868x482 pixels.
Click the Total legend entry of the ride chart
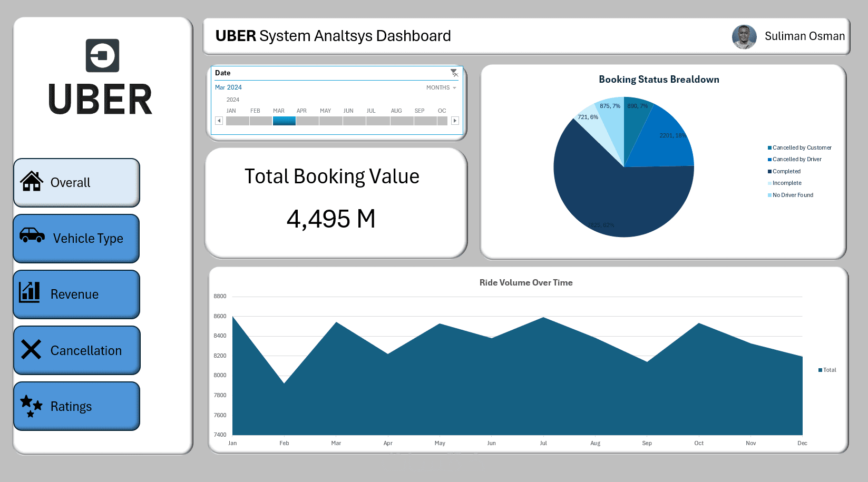(827, 370)
